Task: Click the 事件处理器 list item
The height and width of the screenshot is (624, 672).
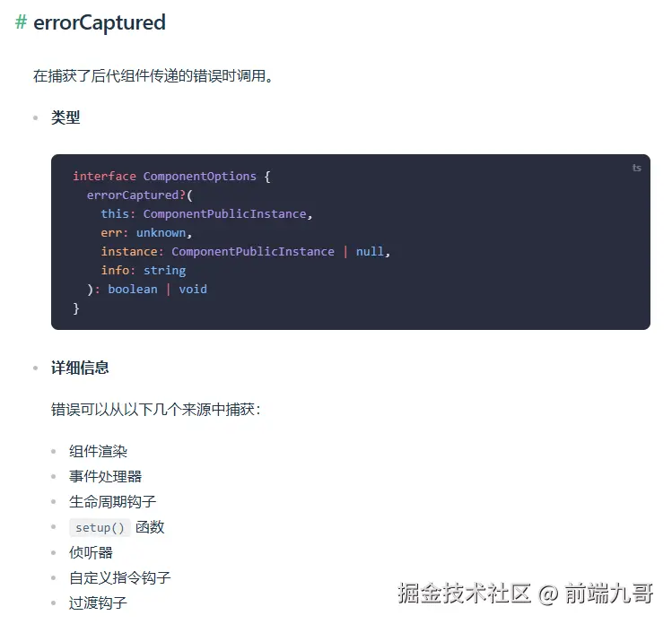Action: (x=106, y=477)
